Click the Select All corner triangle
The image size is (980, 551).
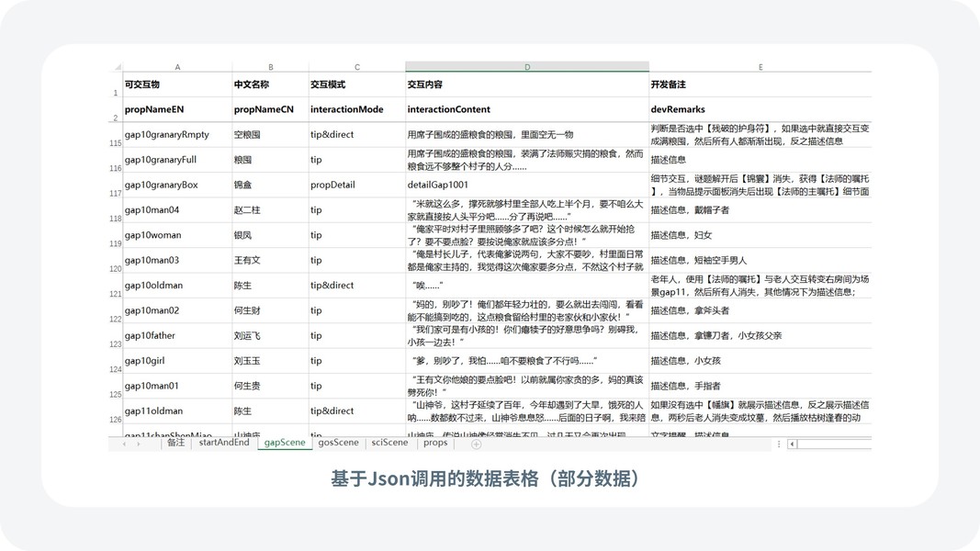tap(117, 67)
